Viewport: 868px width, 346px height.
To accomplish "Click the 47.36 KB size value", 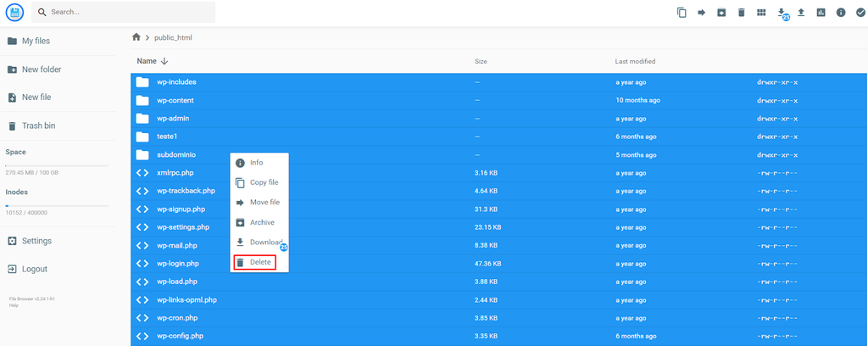I will (487, 264).
